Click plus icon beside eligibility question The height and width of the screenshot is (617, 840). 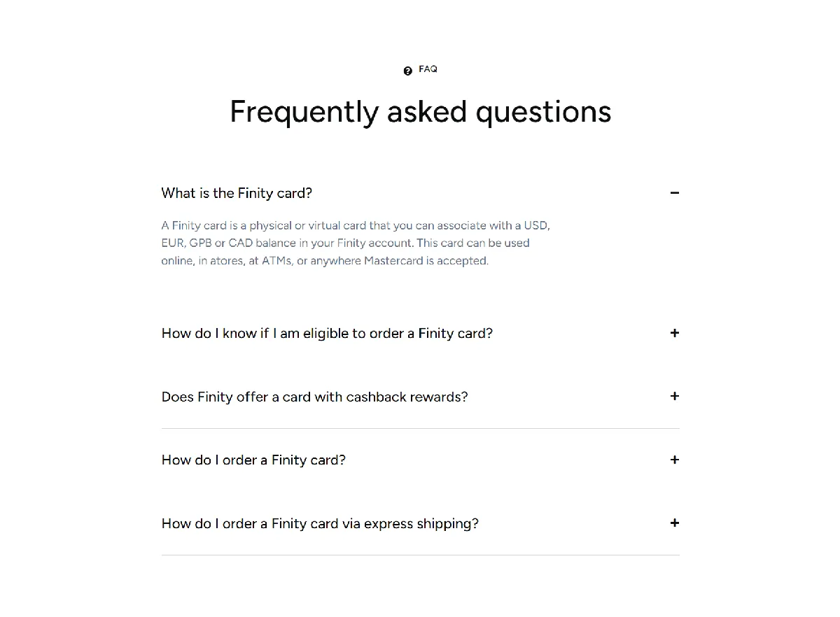pyautogui.click(x=675, y=333)
